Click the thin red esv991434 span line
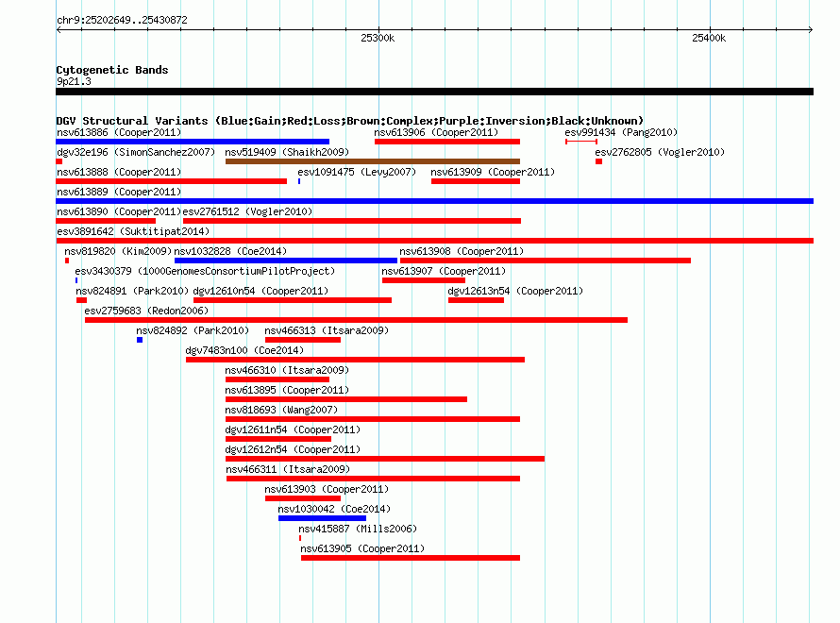 pos(581,142)
